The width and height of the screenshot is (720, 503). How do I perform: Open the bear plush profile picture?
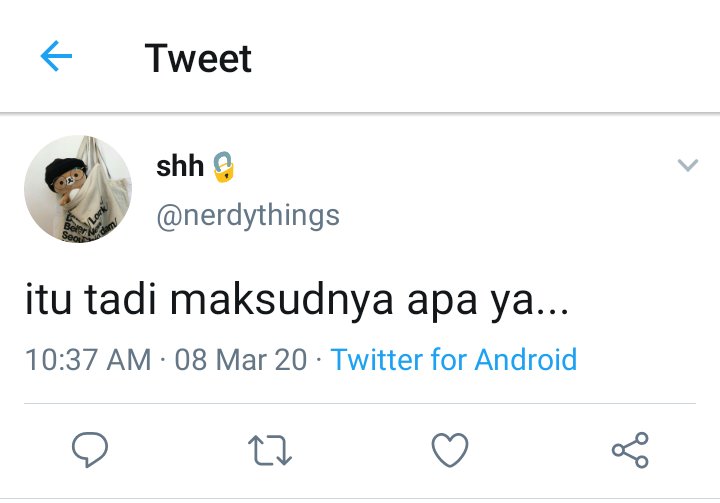[78, 189]
